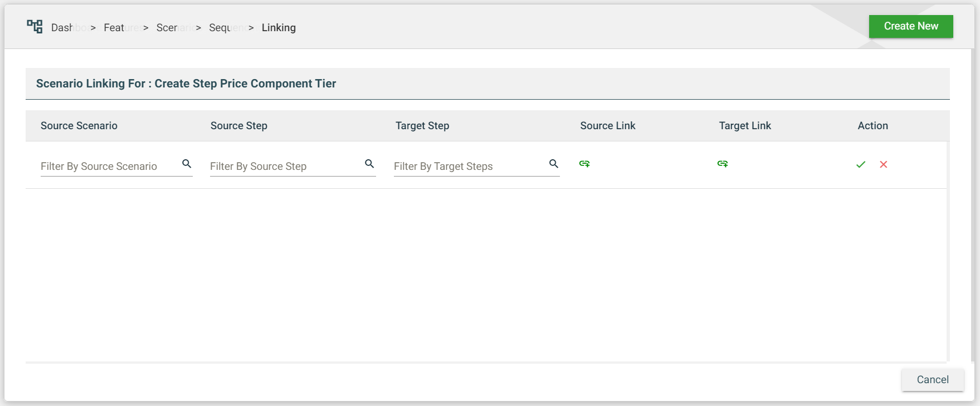Viewport: 980px width, 406px height.
Task: Go to Dashboard in the breadcrumb
Action: tap(68, 28)
